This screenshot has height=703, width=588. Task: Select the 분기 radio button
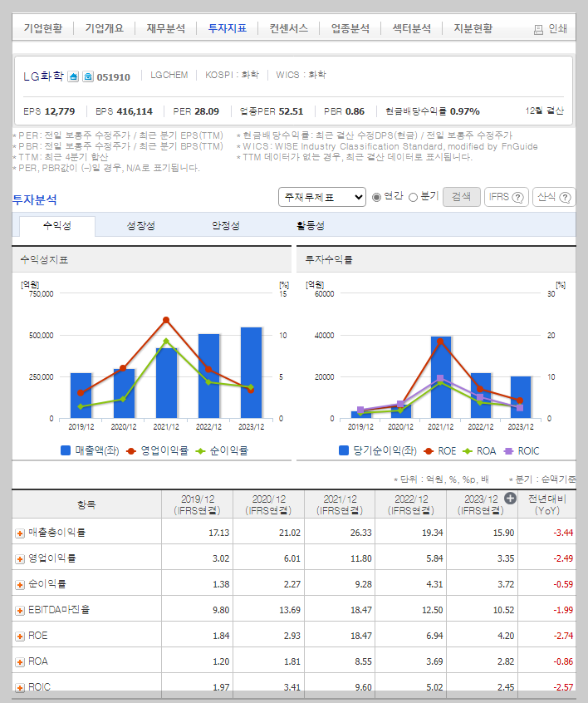414,197
